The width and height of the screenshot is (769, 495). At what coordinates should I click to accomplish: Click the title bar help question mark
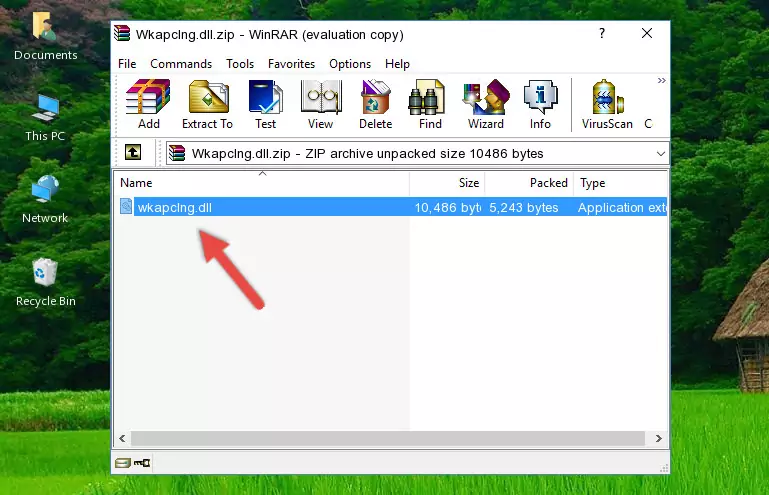602,33
